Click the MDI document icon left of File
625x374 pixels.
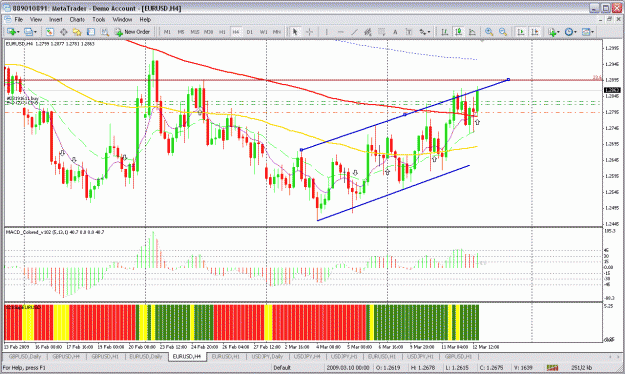[x=8, y=19]
